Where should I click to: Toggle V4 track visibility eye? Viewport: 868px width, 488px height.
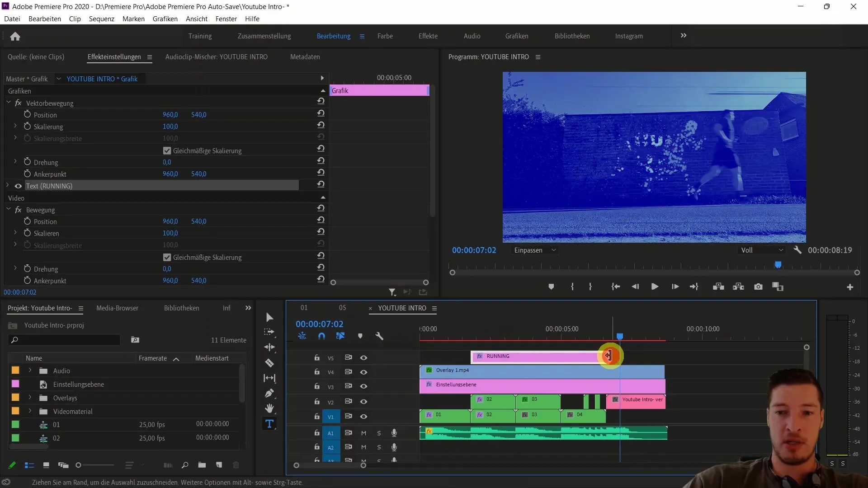(x=363, y=372)
